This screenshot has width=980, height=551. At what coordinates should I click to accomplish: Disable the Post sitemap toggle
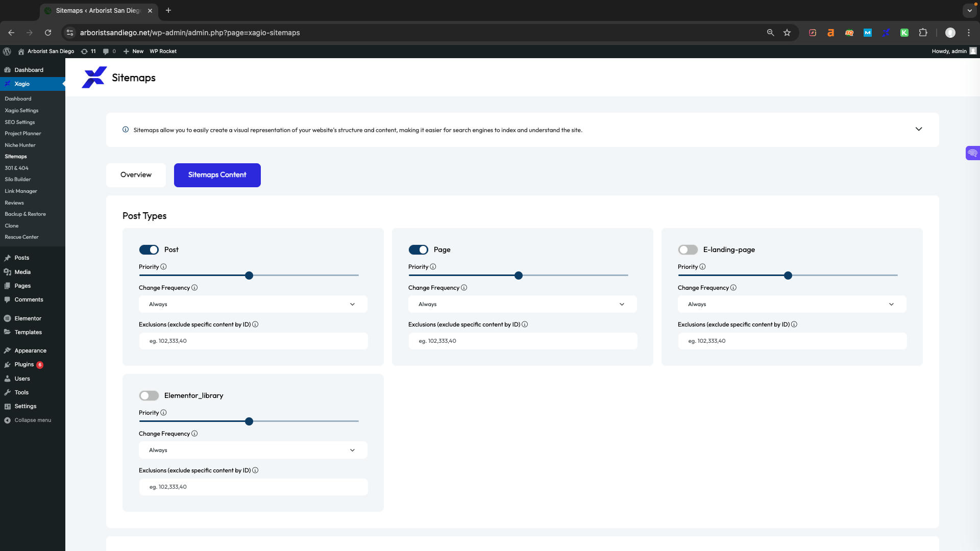pyautogui.click(x=149, y=249)
